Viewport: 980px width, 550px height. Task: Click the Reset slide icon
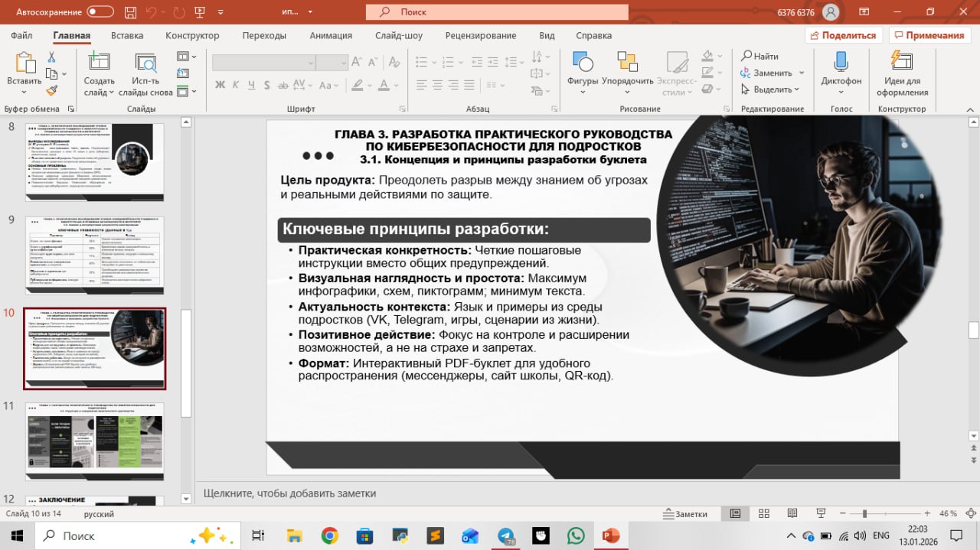coord(182,73)
